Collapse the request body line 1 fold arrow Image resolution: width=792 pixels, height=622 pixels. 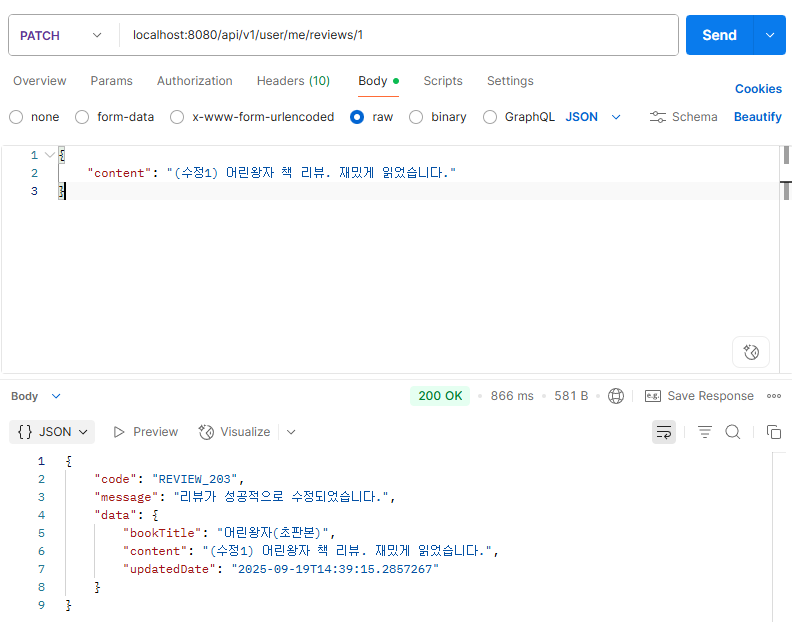pyautogui.click(x=50, y=155)
